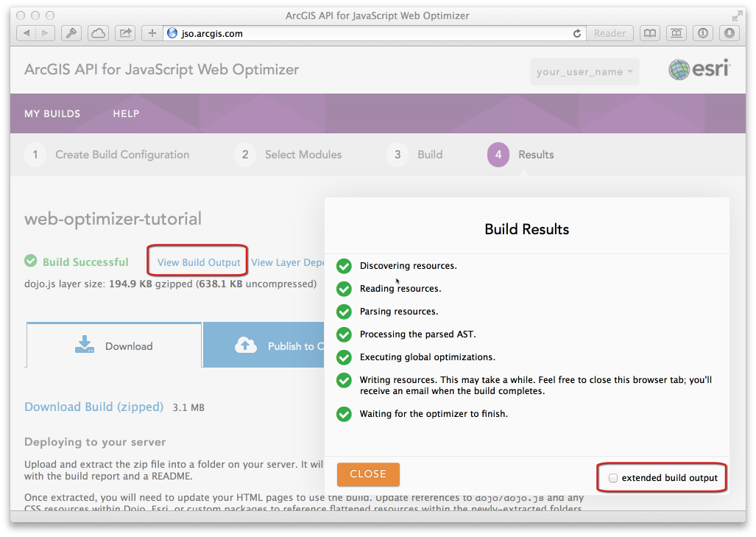Click the check icon beside Processing the parsed AST
The width and height of the screenshot is (756, 537).
tap(344, 334)
